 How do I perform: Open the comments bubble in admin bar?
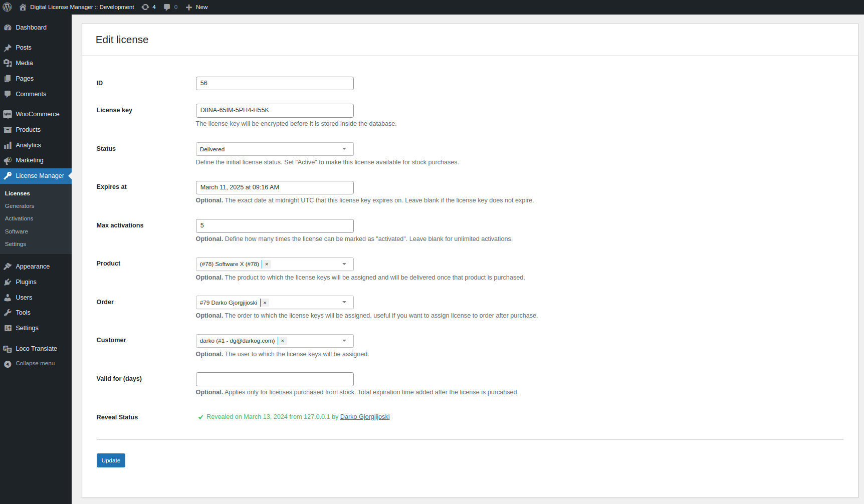point(167,7)
